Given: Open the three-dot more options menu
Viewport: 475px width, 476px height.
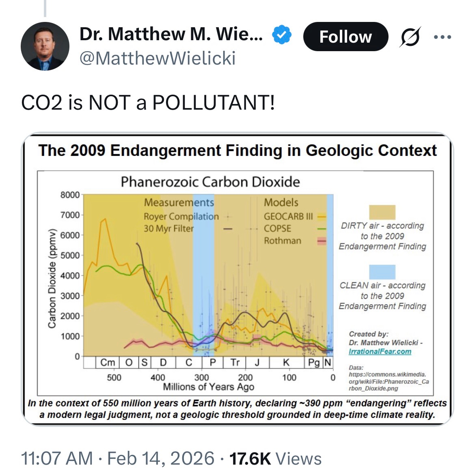Looking at the screenshot, I should coord(442,37).
